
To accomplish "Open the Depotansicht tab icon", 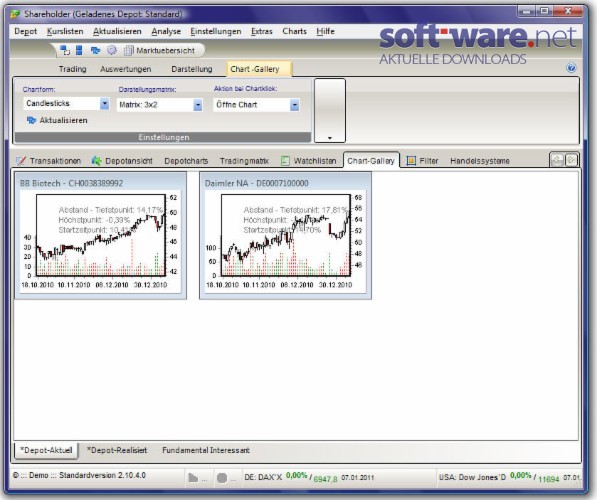I will point(97,161).
